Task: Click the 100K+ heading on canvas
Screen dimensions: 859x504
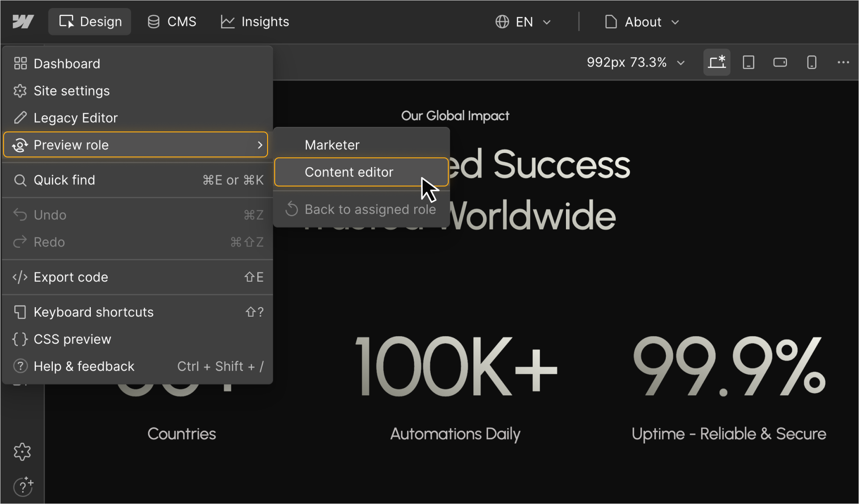Action: point(455,367)
